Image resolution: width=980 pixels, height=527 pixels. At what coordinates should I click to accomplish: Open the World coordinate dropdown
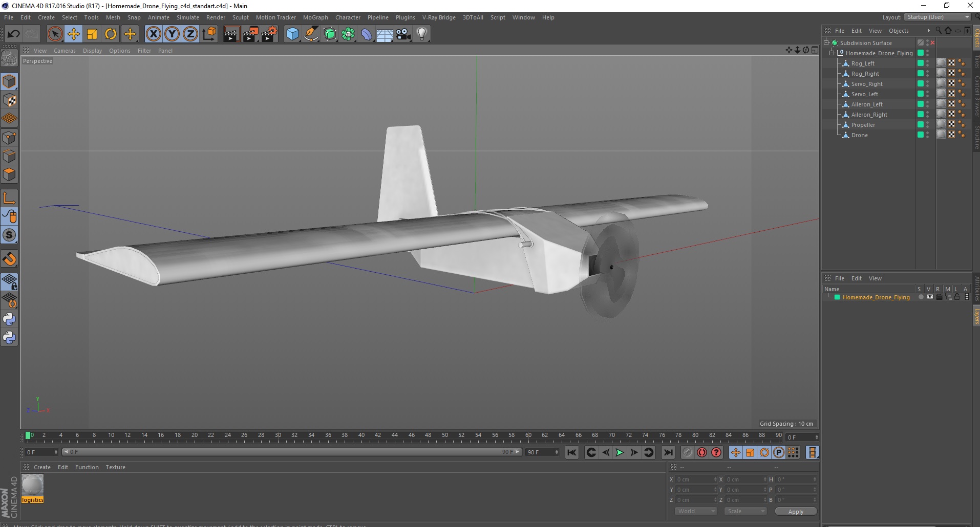click(x=695, y=511)
